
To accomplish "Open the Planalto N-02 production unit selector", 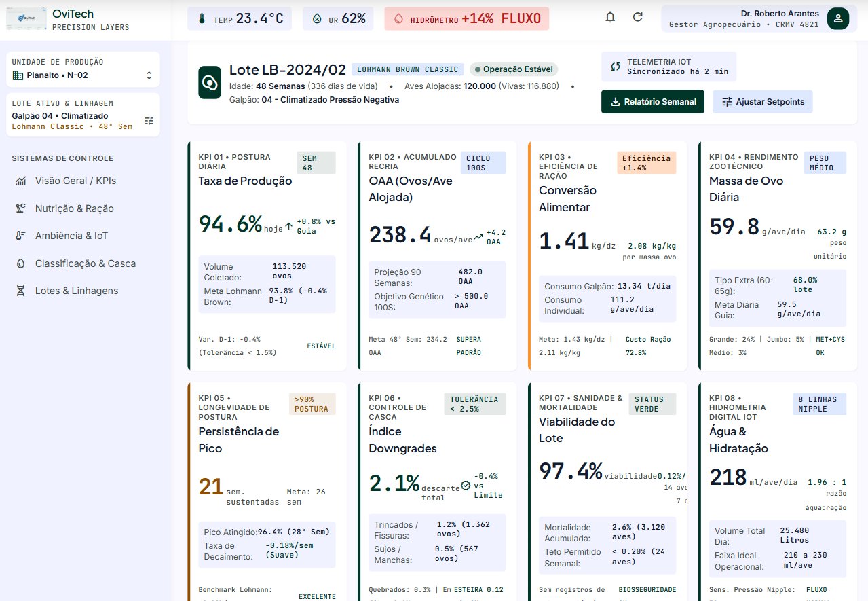I will (83, 69).
